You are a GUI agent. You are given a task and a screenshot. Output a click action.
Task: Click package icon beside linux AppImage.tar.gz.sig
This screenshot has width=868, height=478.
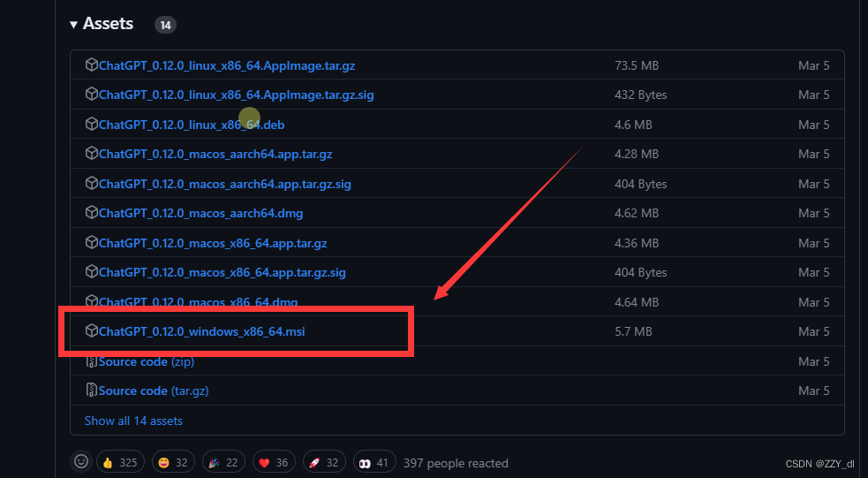tap(91, 95)
